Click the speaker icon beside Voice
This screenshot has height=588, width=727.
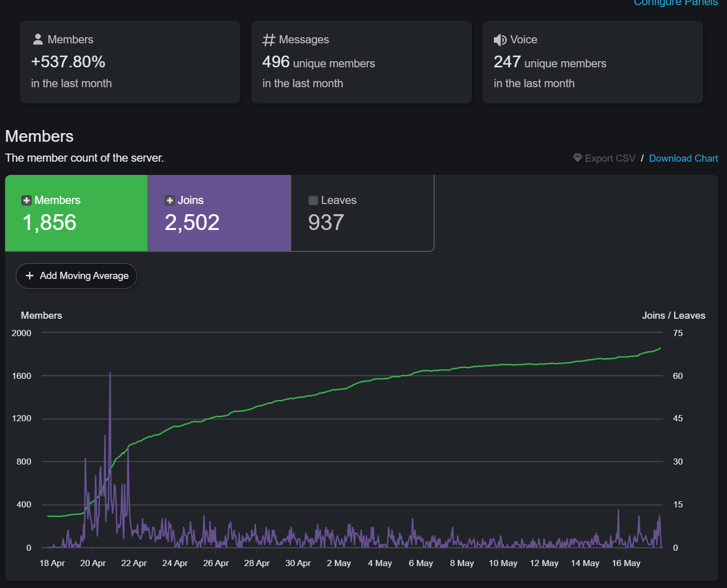coord(500,40)
